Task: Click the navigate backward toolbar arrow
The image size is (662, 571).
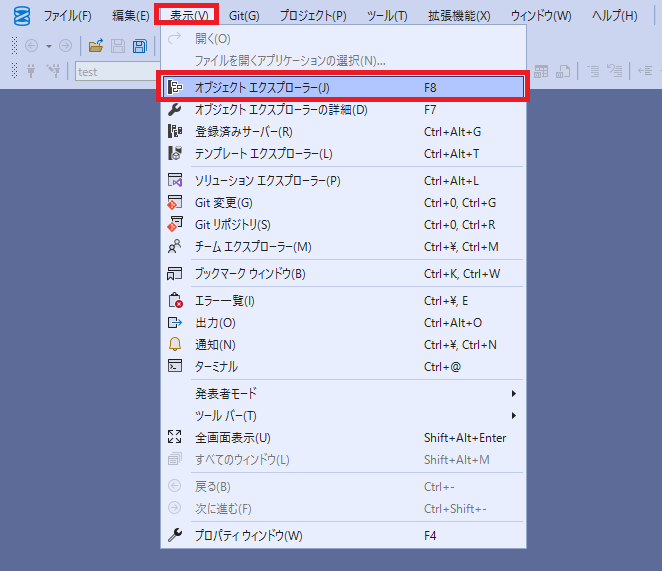Action: pos(32,46)
